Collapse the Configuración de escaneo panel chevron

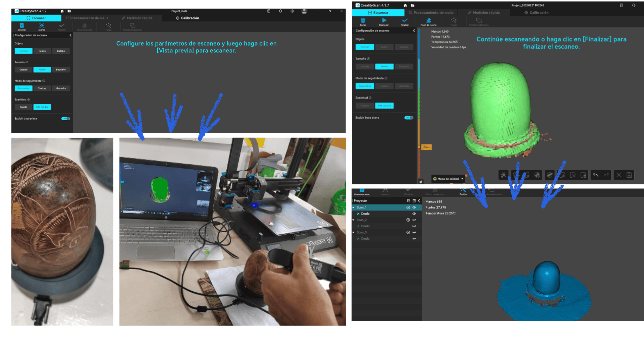click(70, 35)
